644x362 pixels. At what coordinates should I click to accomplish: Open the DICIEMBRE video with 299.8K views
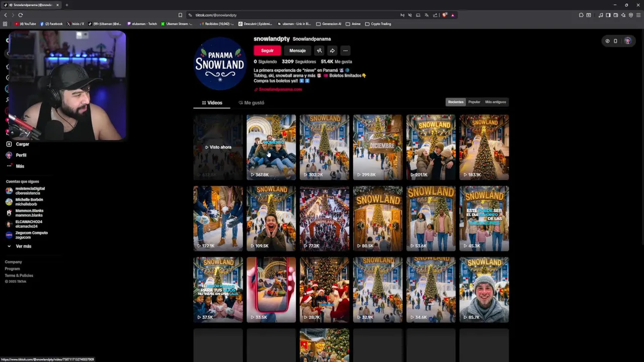coord(378,147)
